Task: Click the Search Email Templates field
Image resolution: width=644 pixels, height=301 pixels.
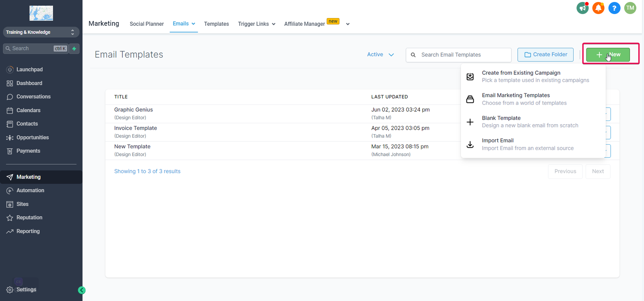Action: [463, 55]
